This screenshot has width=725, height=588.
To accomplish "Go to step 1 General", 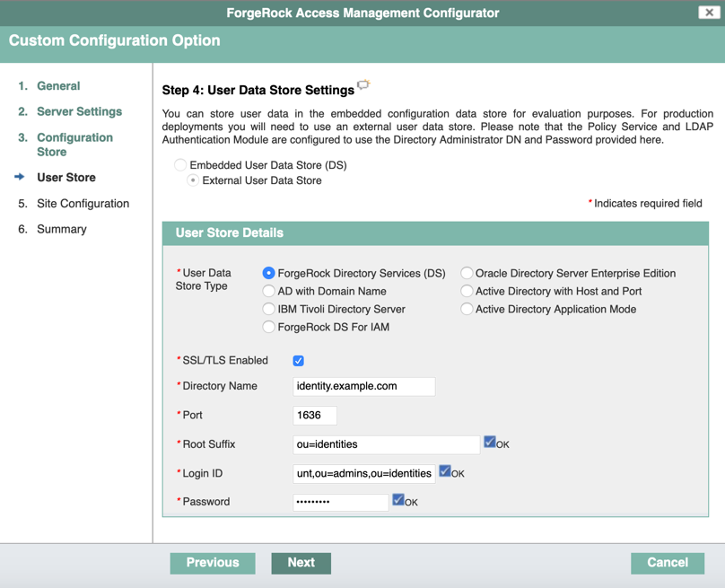I will point(58,85).
